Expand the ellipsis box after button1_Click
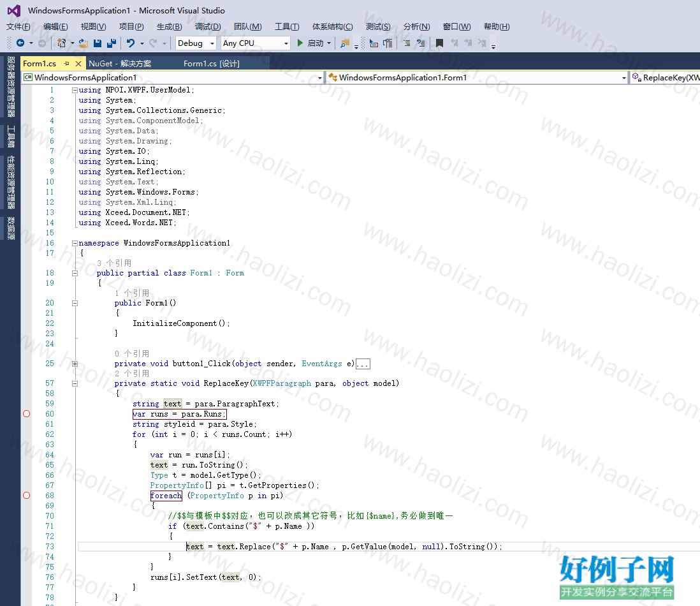This screenshot has height=606, width=700. pyautogui.click(x=363, y=364)
